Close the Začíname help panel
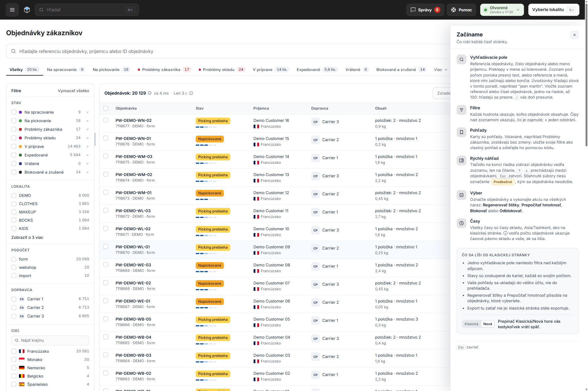 click(575, 35)
